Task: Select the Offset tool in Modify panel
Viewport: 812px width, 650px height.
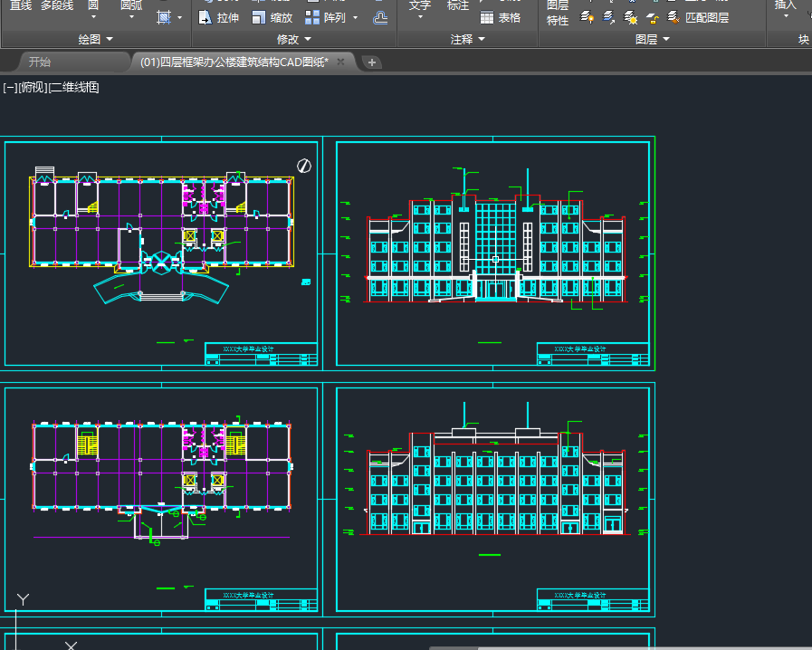Action: tap(380, 17)
